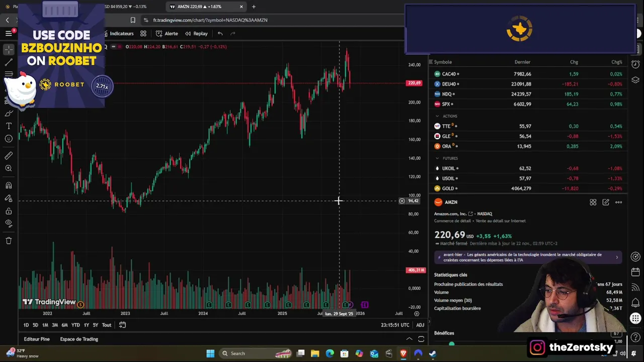
Task: Open the Amazon.com, Inc. external link
Action: coord(471,214)
